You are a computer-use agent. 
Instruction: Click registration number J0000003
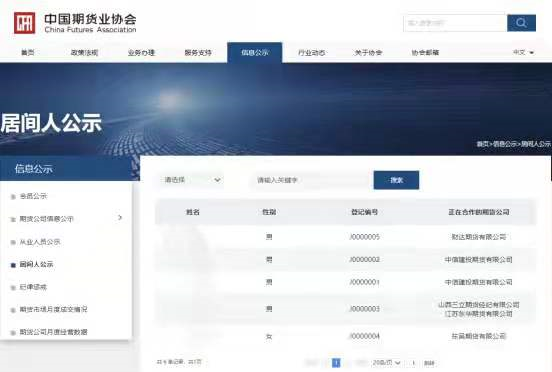pyautogui.click(x=365, y=309)
